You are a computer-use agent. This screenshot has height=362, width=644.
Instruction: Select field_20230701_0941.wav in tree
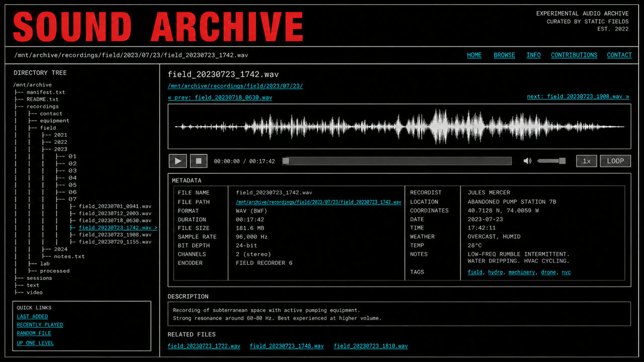coord(115,206)
